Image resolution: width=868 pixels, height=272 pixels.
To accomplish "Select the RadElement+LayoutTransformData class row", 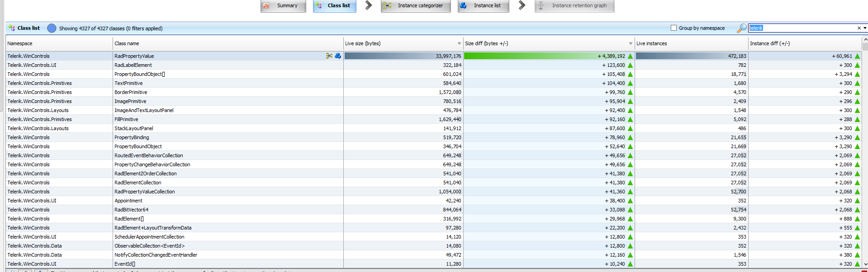I will (x=433, y=228).
